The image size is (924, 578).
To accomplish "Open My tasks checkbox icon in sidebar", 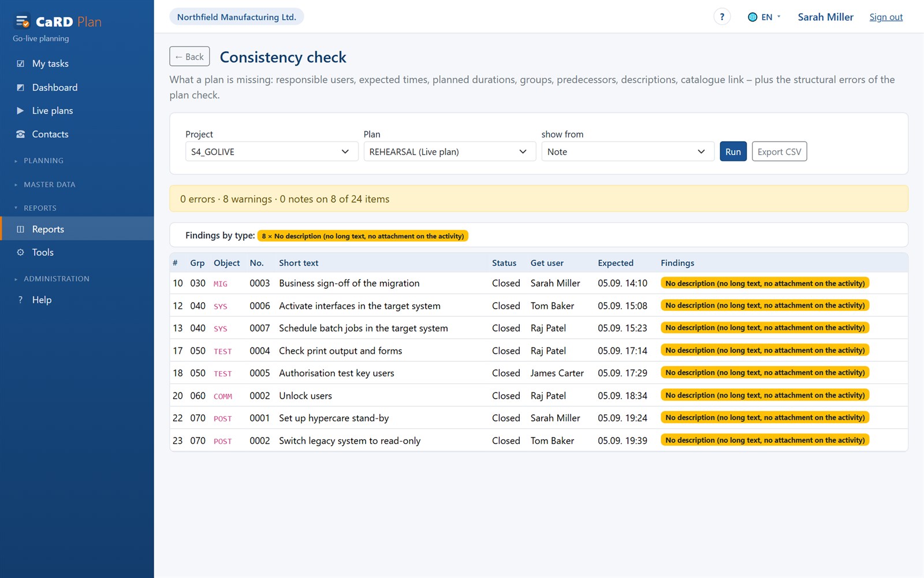I will [x=21, y=64].
